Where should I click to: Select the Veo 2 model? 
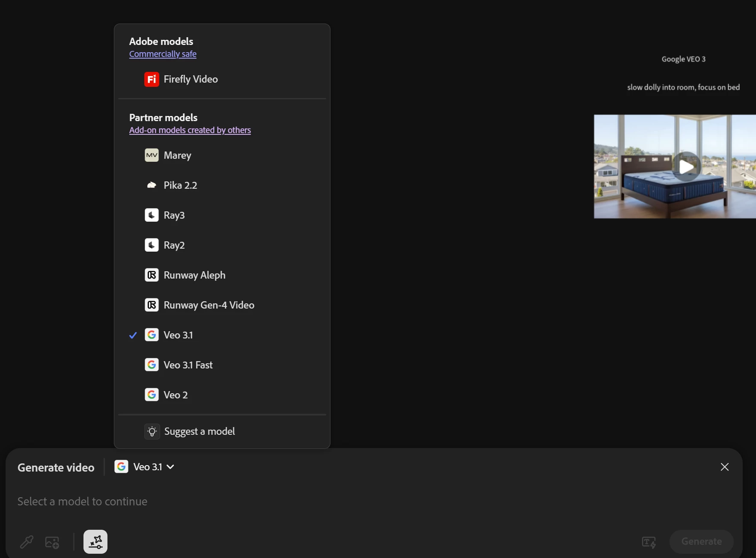[x=222, y=395]
